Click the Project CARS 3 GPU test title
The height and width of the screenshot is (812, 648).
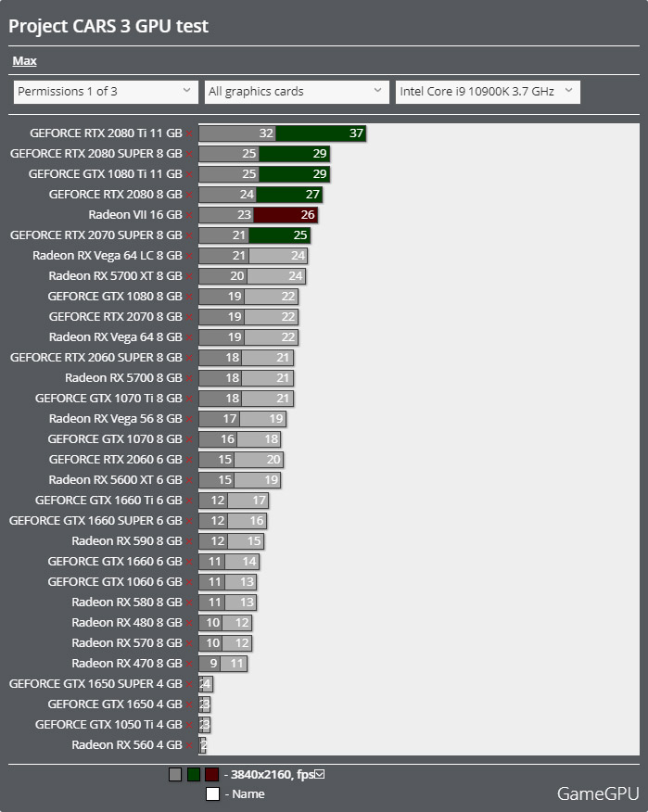click(x=108, y=26)
